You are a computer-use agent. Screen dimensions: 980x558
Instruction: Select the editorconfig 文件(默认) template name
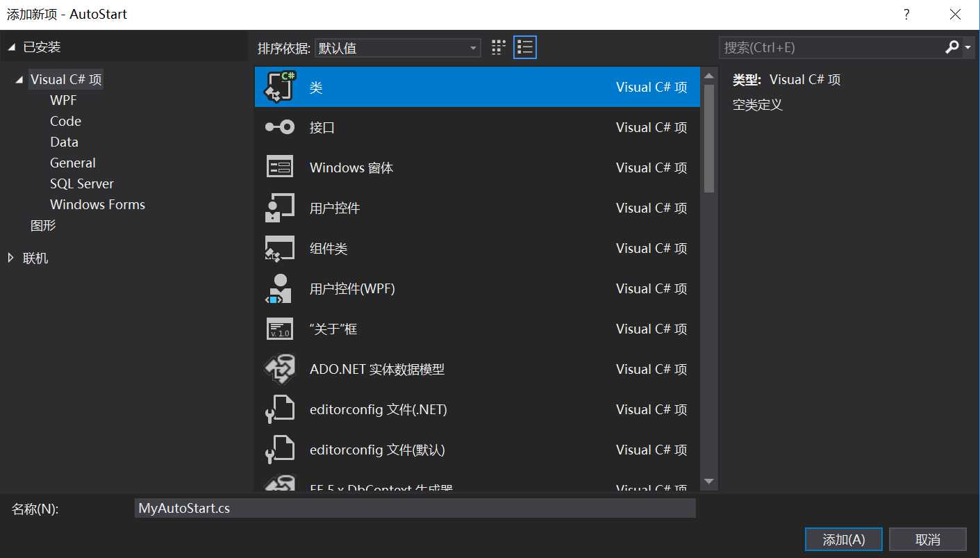[x=377, y=450]
